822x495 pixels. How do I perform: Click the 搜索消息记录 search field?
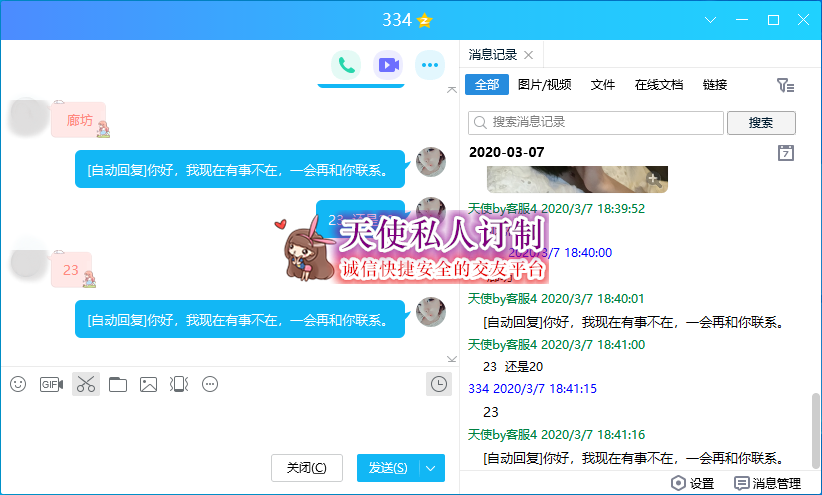(x=596, y=122)
